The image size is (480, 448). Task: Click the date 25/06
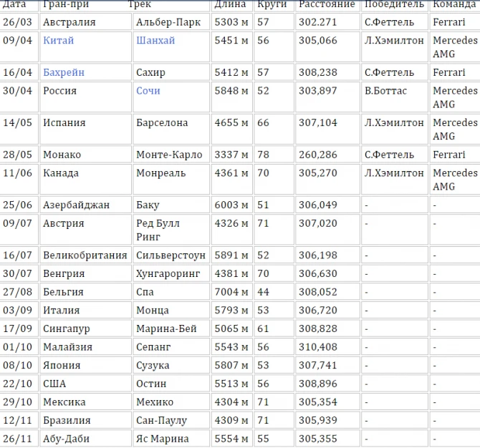point(17,205)
